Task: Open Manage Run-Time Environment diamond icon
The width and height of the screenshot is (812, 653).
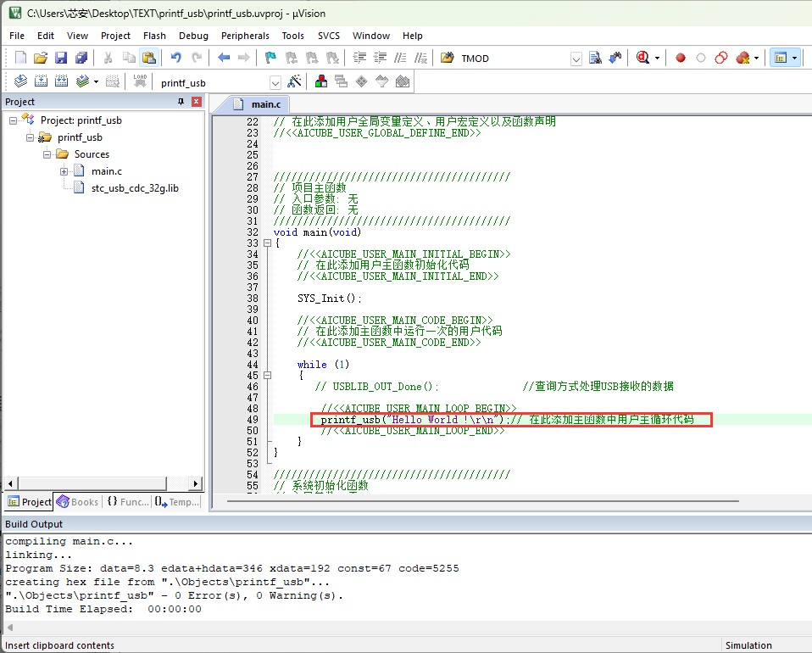Action: [361, 81]
